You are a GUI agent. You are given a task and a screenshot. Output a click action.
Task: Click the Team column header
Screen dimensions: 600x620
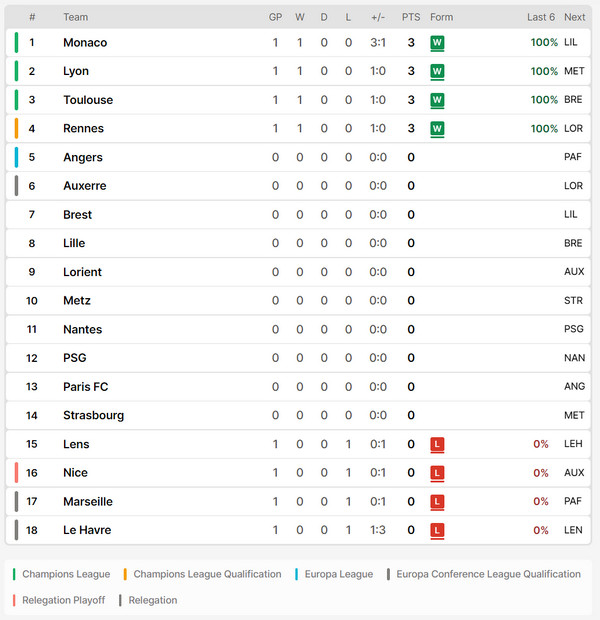coord(76,17)
